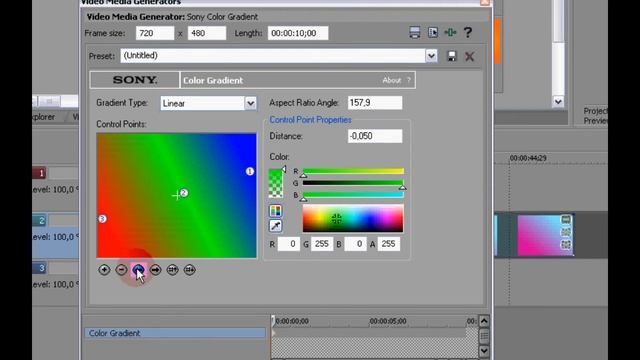This screenshot has width=640, height=360.
Task: Click the Control Point Properties label
Action: tap(310, 120)
